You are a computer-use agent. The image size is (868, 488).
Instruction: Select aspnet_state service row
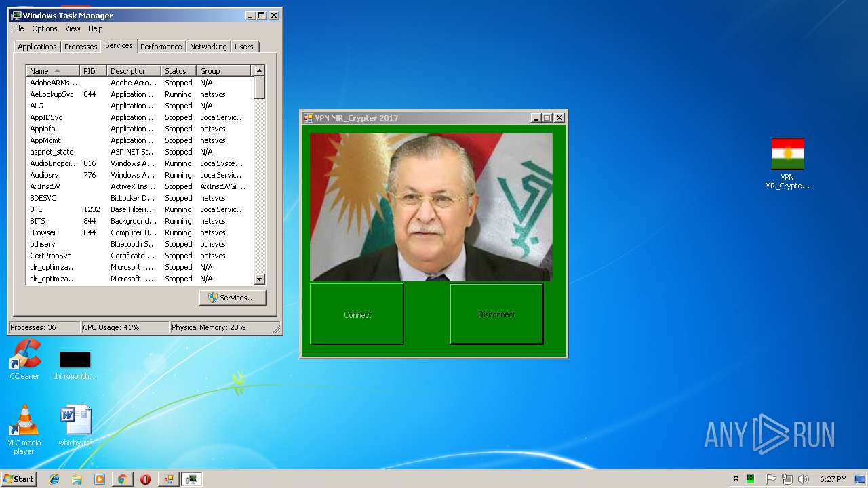pyautogui.click(x=140, y=152)
